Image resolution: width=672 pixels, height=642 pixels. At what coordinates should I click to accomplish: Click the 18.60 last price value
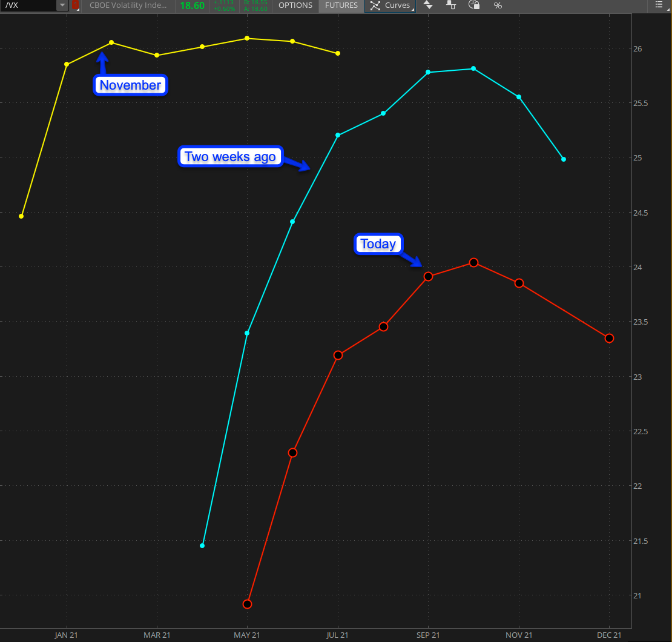pos(192,6)
